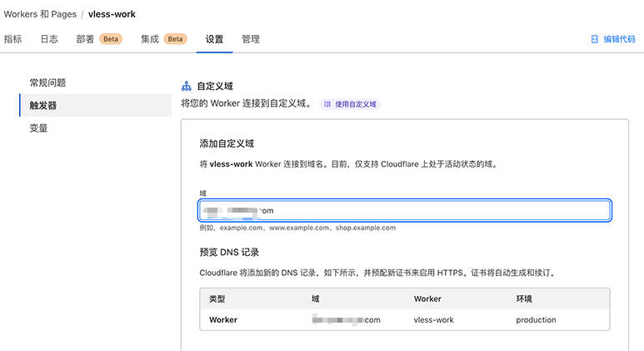The width and height of the screenshot is (644, 351).
Task: Go to the 管理 tab
Action: pos(251,39)
